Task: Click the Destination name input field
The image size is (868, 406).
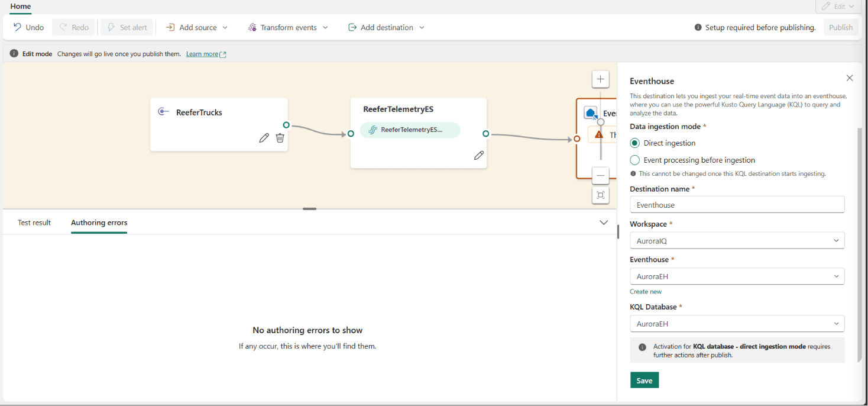Action: click(737, 205)
